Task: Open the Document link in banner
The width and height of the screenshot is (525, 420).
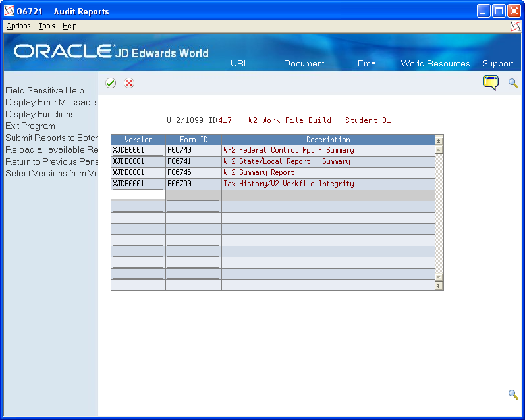Action: (x=304, y=63)
